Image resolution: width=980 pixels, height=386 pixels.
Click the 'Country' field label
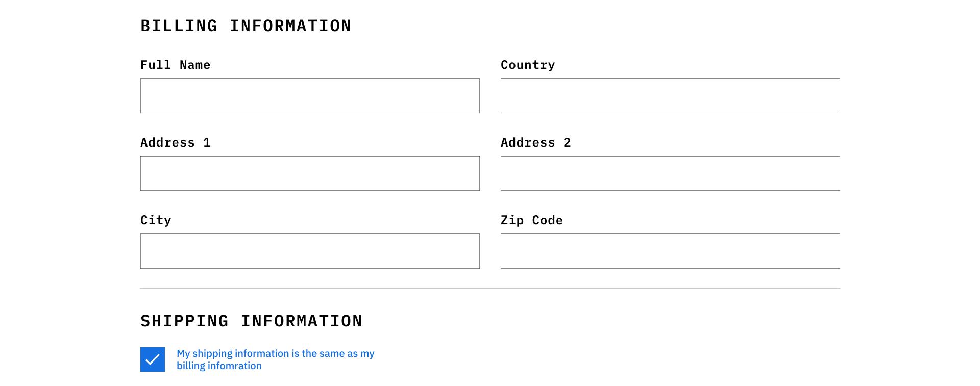point(527,65)
